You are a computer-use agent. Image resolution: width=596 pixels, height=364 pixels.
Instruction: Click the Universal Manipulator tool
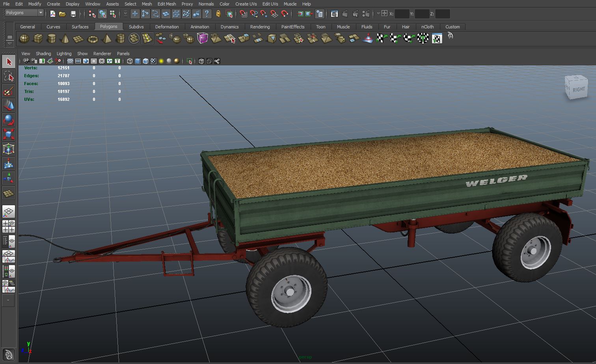point(9,149)
